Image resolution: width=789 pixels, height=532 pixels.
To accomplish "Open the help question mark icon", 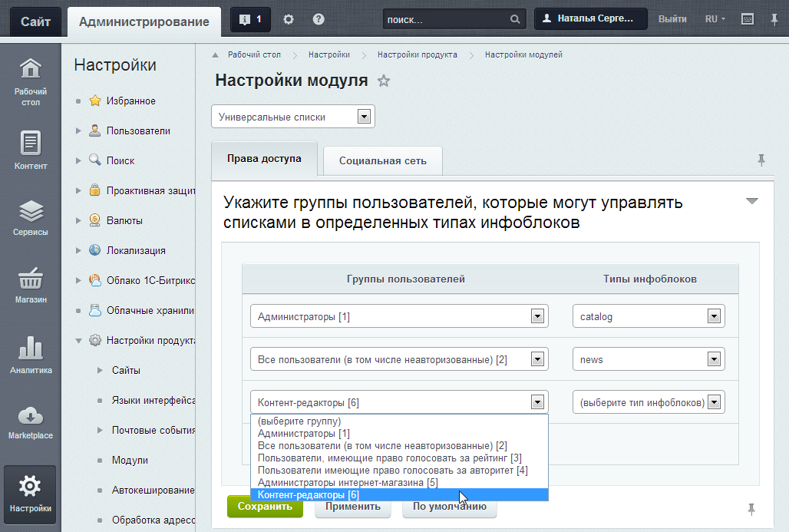I will click(318, 19).
